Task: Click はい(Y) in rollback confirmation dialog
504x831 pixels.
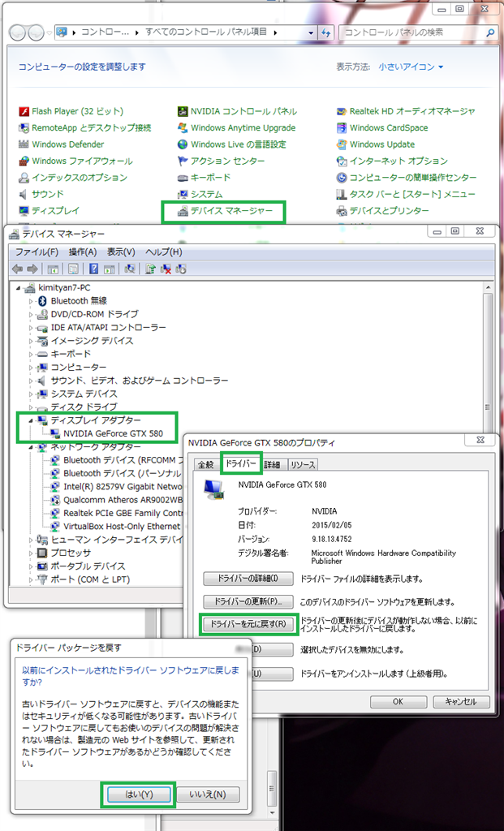Action: pyautogui.click(x=138, y=794)
